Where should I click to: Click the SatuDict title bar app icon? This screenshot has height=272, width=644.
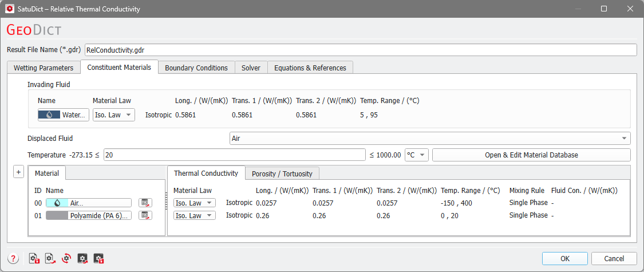[x=11, y=9]
